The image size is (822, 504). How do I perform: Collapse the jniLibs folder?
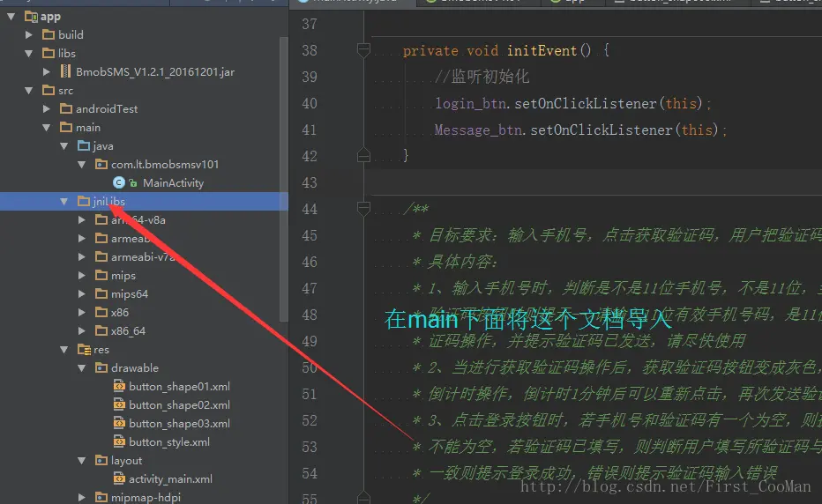(x=64, y=202)
